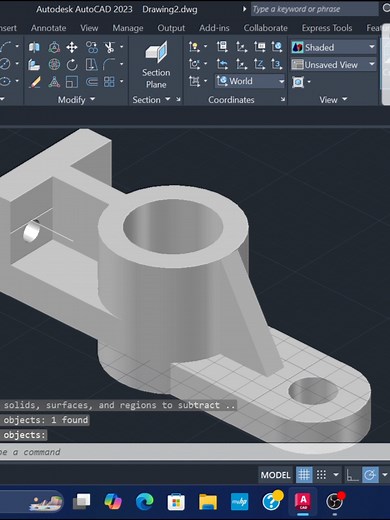Image resolution: width=390 pixels, height=520 pixels.
Task: Select the UCS 3-Point icon
Action: 277,64
